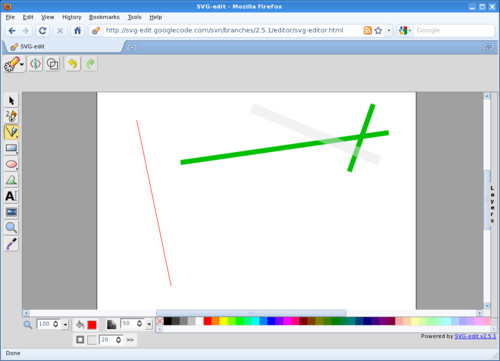Open the SVG-edit v2.5.1 link

(475, 336)
